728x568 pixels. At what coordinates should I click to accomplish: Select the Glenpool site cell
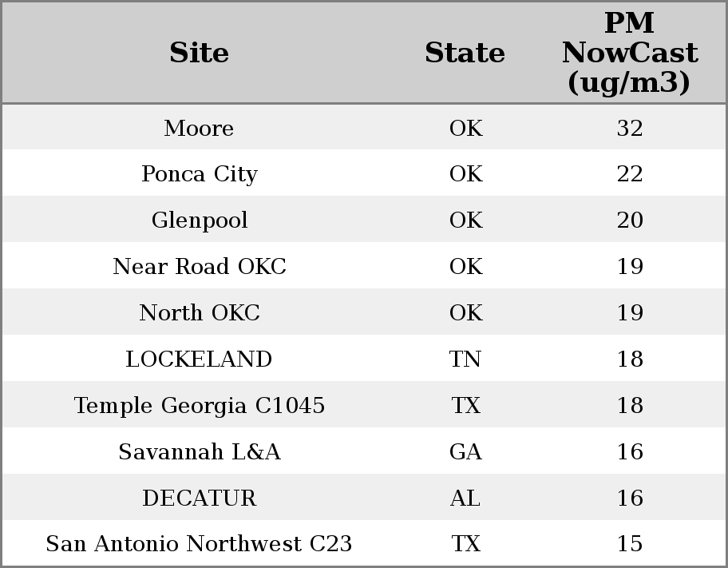point(199,220)
